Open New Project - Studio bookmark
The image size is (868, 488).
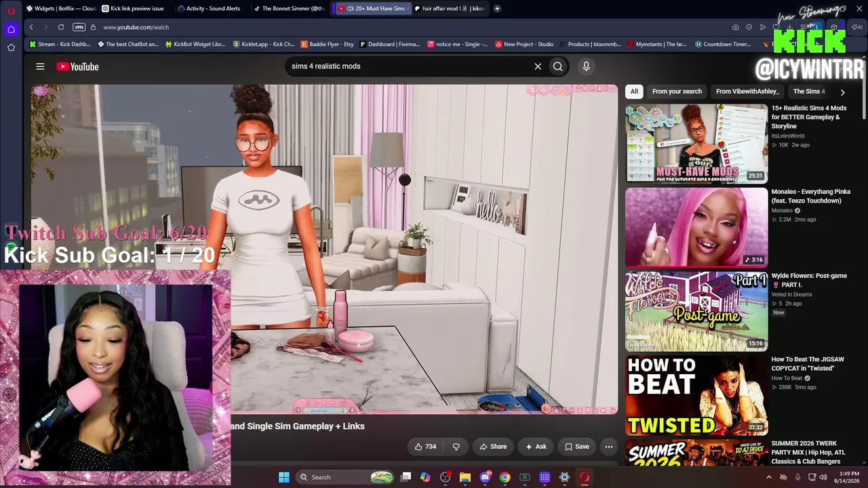[x=524, y=44]
